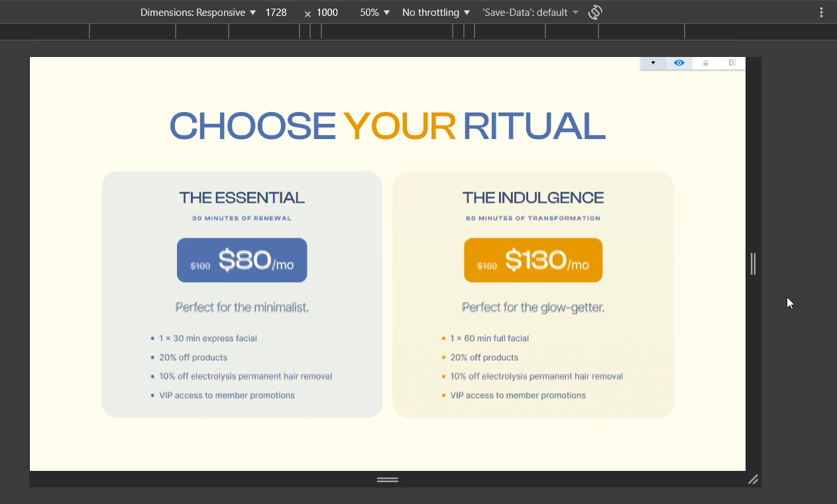Click '30 MINUTES OF RENEWAL' subtitle

point(242,218)
